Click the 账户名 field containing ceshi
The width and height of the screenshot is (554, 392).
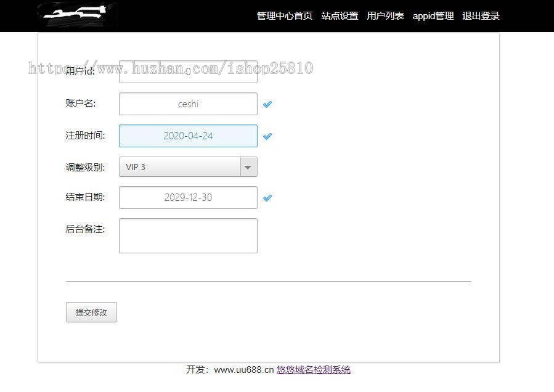188,104
